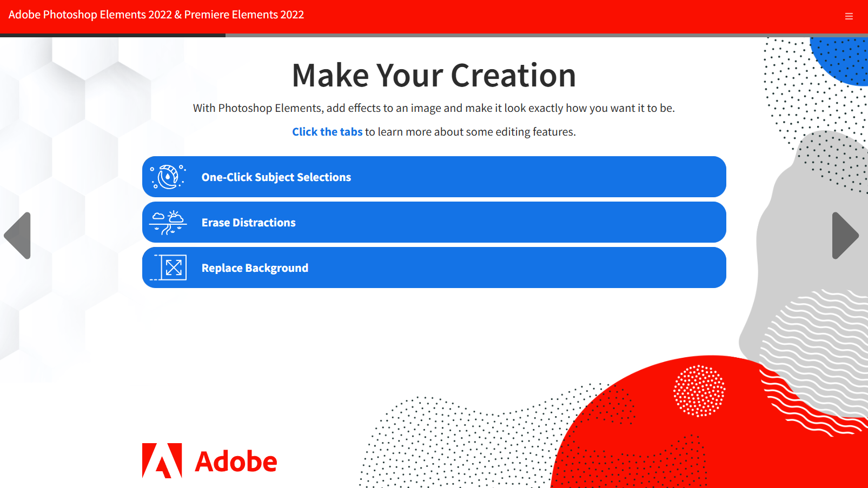Click the blue "Click the tabs" text

coord(327,132)
